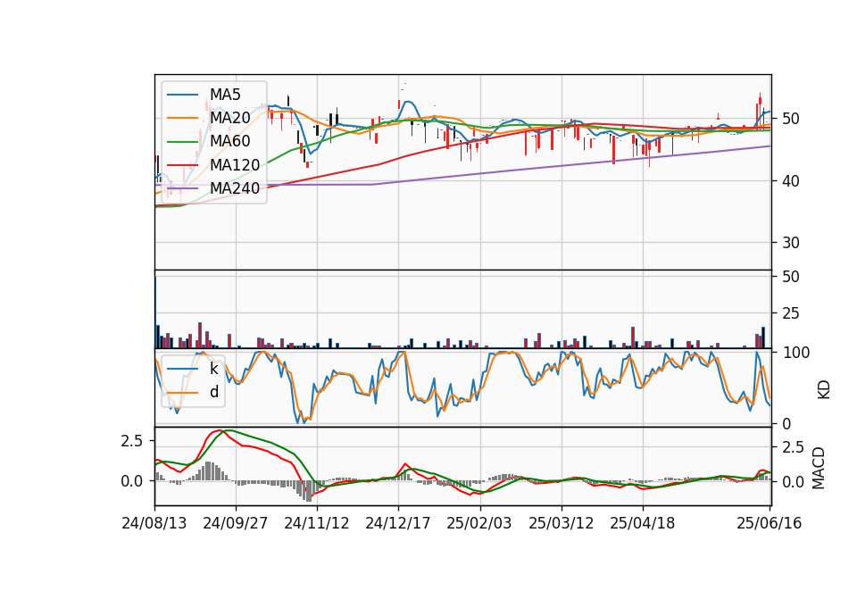Click the MA60 legend label
Viewport: 857px width, 616px height.
(230, 141)
